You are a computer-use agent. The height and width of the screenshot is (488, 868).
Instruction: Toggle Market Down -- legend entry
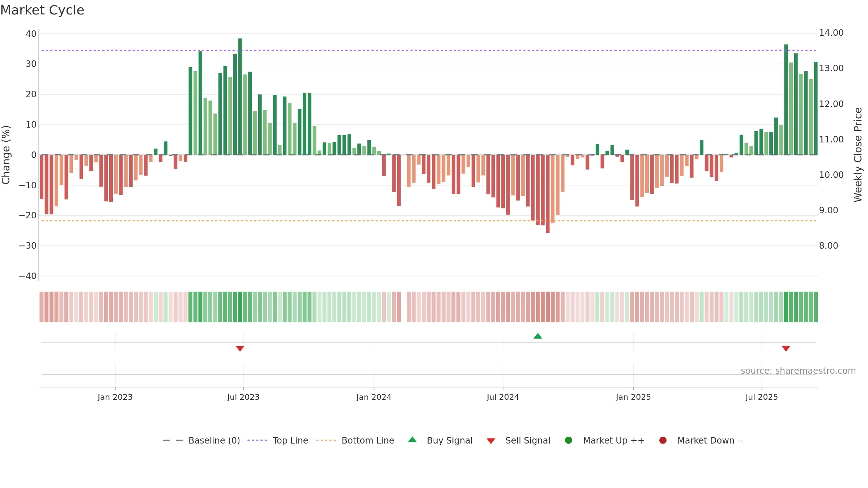[701, 440]
